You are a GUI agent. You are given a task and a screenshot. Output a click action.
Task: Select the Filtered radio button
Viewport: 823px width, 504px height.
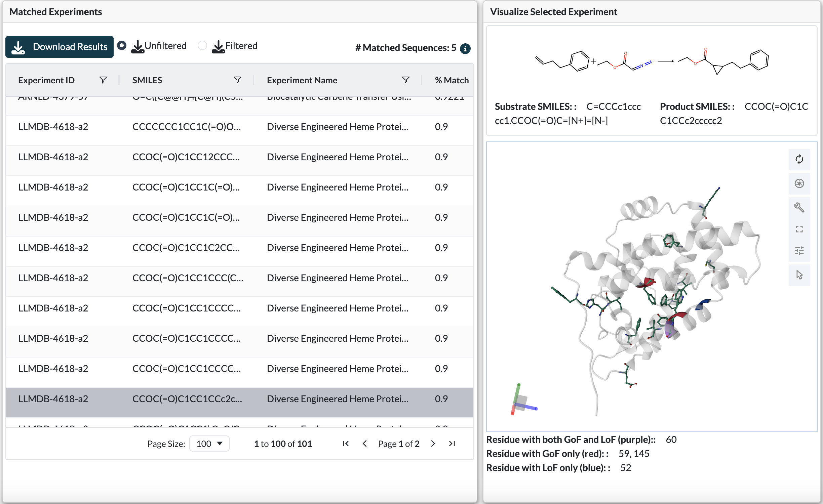(202, 45)
